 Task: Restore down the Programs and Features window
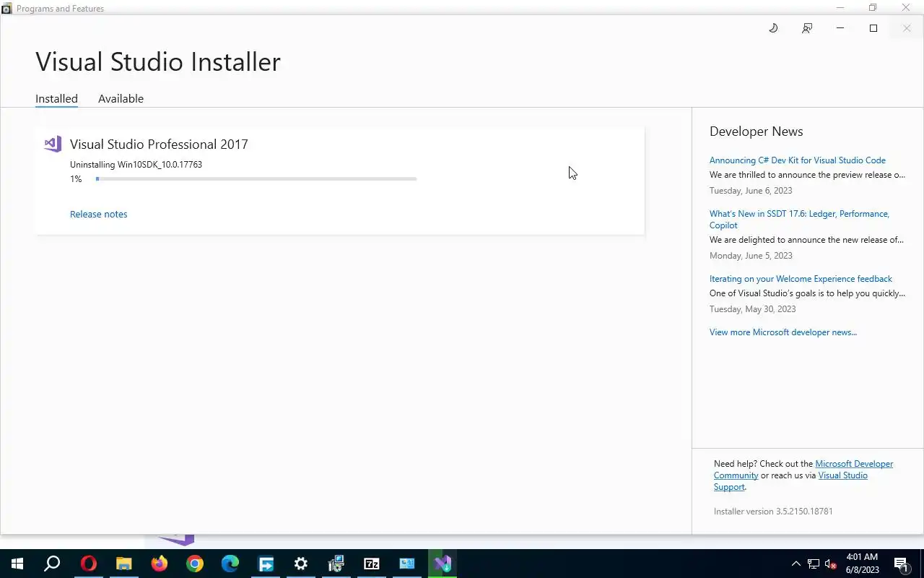(x=873, y=8)
